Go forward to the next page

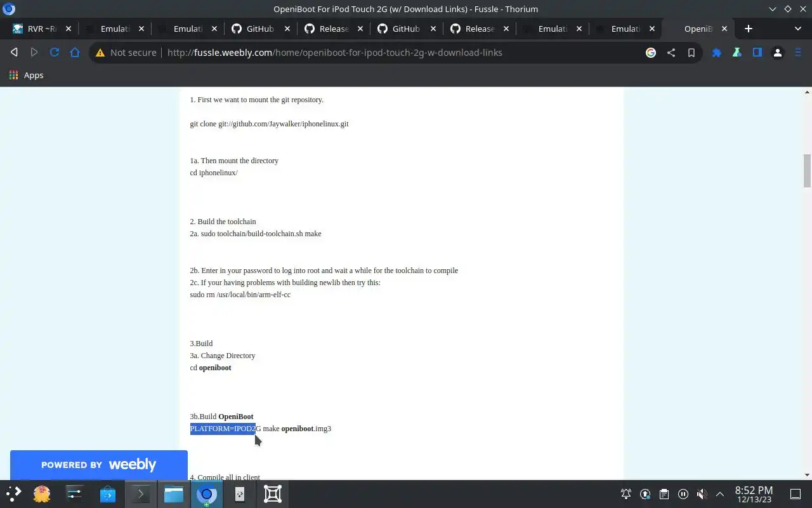click(x=34, y=53)
